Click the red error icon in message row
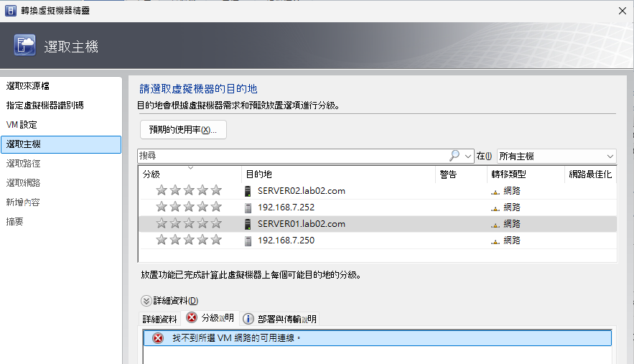The height and width of the screenshot is (364, 634). [x=158, y=338]
